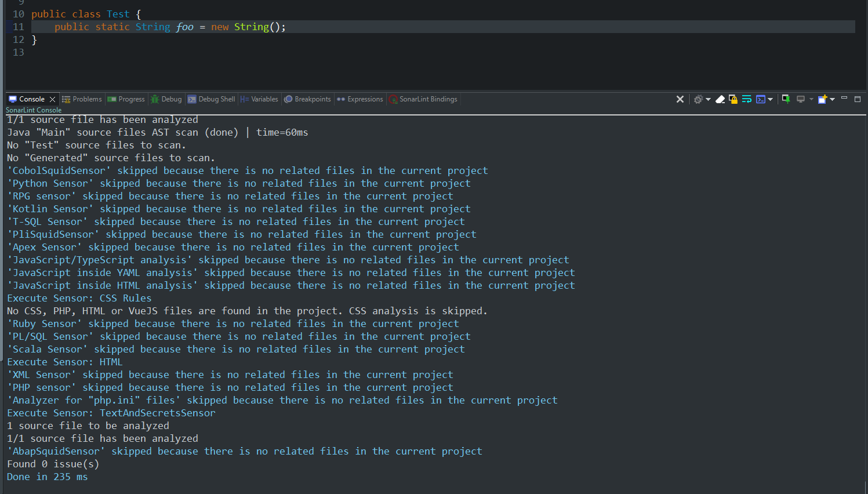Expand the gear settings dropdown arrow
The height and width of the screenshot is (494, 868).
click(x=708, y=100)
